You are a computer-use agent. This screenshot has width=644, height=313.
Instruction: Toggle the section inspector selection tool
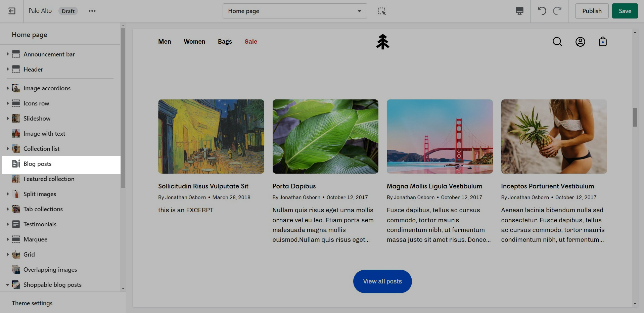click(382, 11)
